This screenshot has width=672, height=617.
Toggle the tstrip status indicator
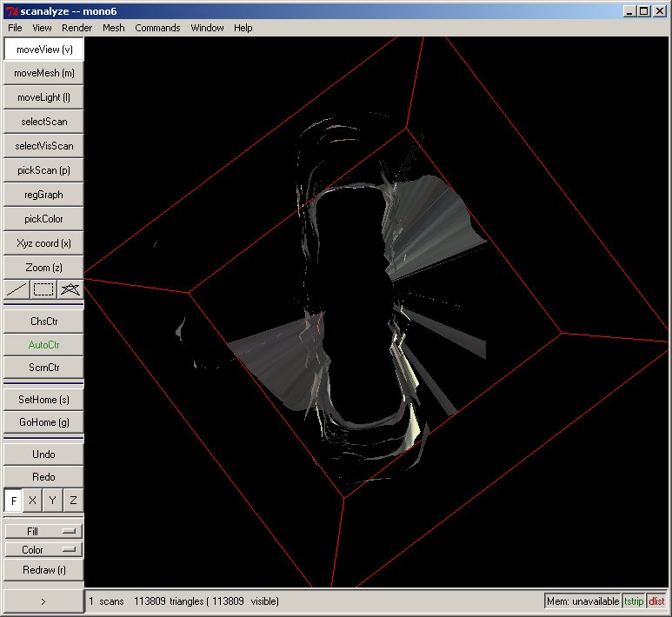[634, 601]
